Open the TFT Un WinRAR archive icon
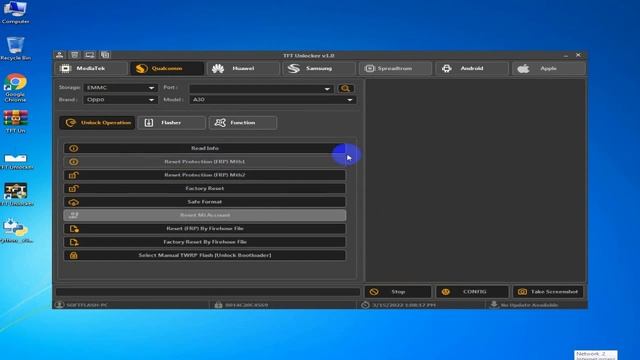Screen dimensions: 640x360 click(16, 121)
